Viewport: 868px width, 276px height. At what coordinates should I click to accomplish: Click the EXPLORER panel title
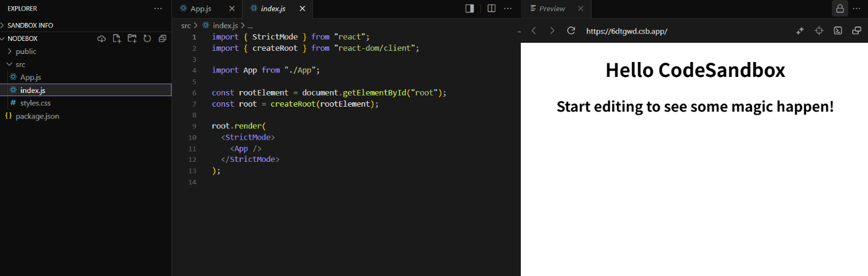(22, 9)
